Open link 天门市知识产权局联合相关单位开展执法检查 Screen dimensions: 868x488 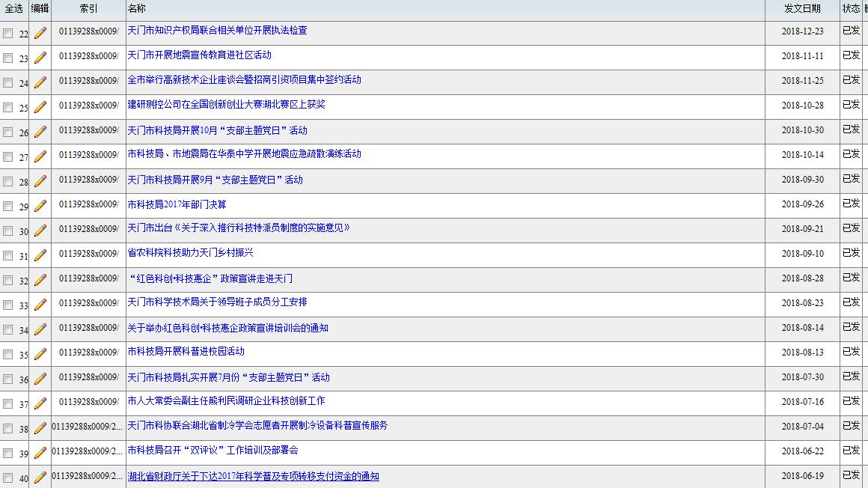point(217,31)
